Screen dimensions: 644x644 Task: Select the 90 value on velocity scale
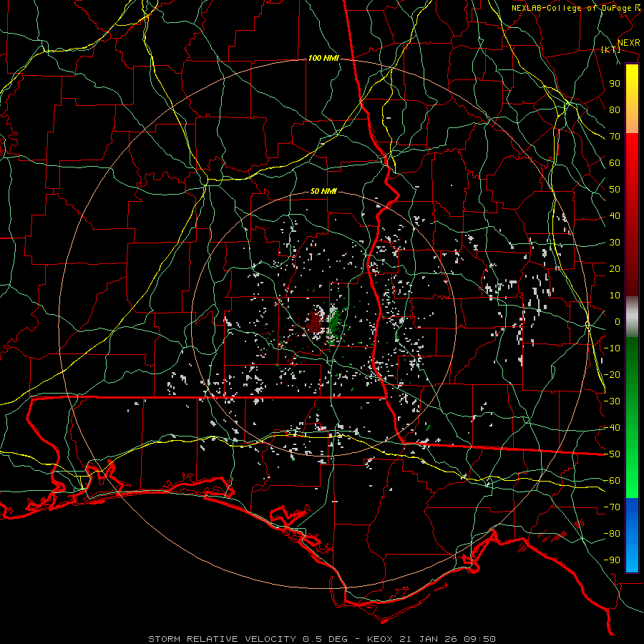(x=615, y=84)
